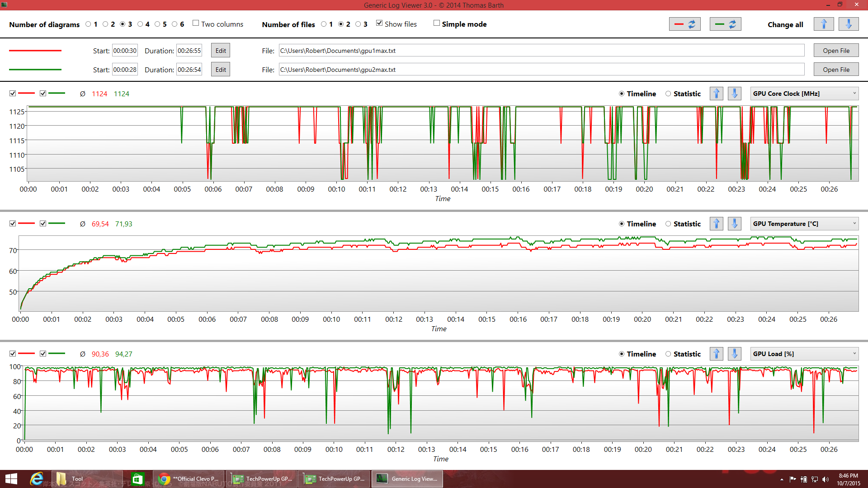Select Statistic view for GPU Temperature
Image resolution: width=868 pixels, height=488 pixels.
(668, 224)
